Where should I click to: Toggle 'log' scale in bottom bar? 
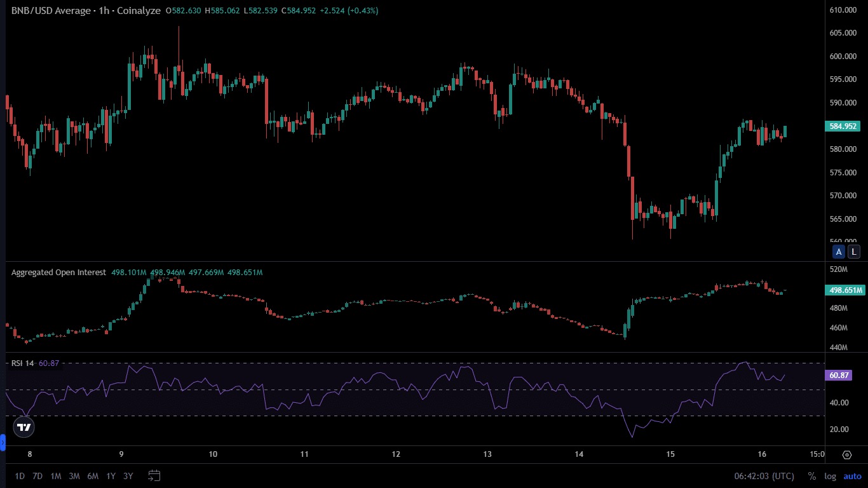coord(830,476)
